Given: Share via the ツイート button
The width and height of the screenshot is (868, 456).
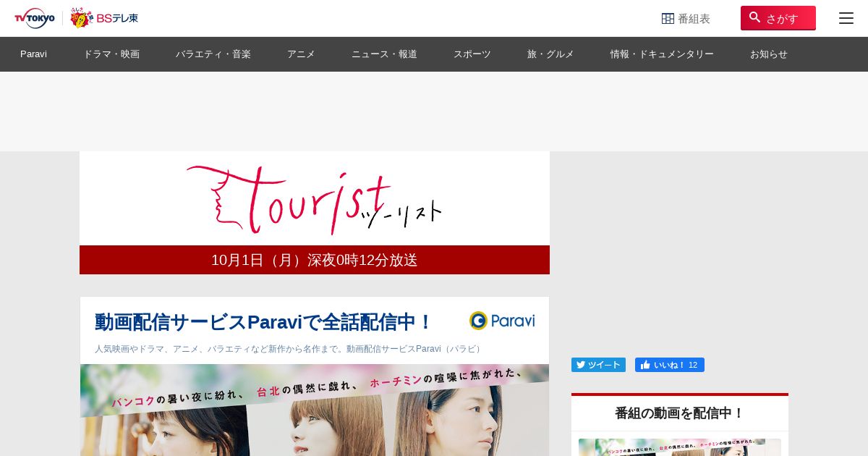Looking at the screenshot, I should 598,365.
